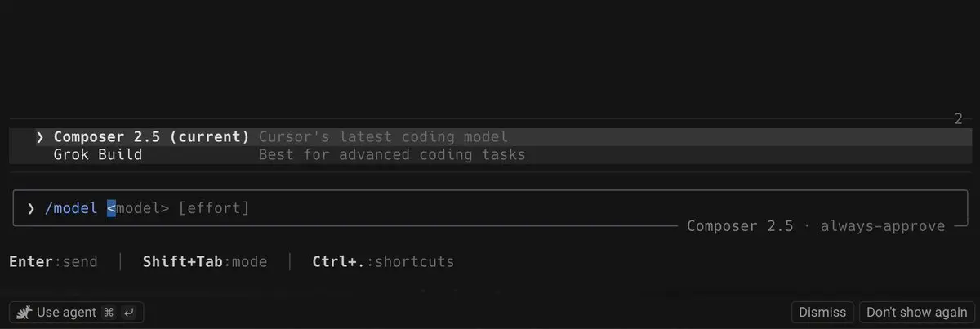Click the Return key arrow icon
Viewport: 980px width, 329px height.
point(127,313)
